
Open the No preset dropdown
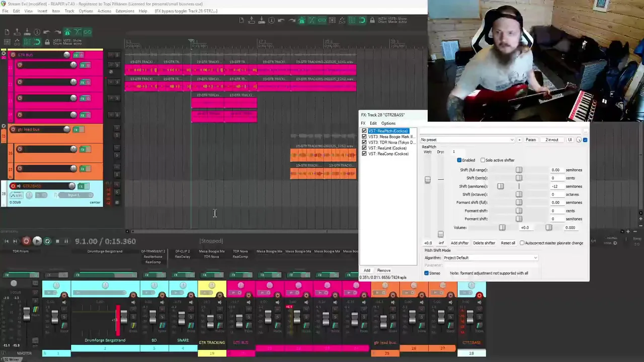(467, 140)
